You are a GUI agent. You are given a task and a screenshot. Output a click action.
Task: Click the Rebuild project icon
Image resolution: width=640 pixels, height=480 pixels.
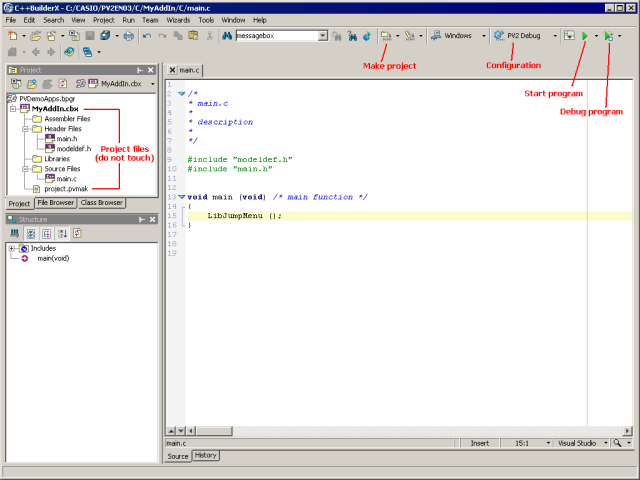click(409, 36)
